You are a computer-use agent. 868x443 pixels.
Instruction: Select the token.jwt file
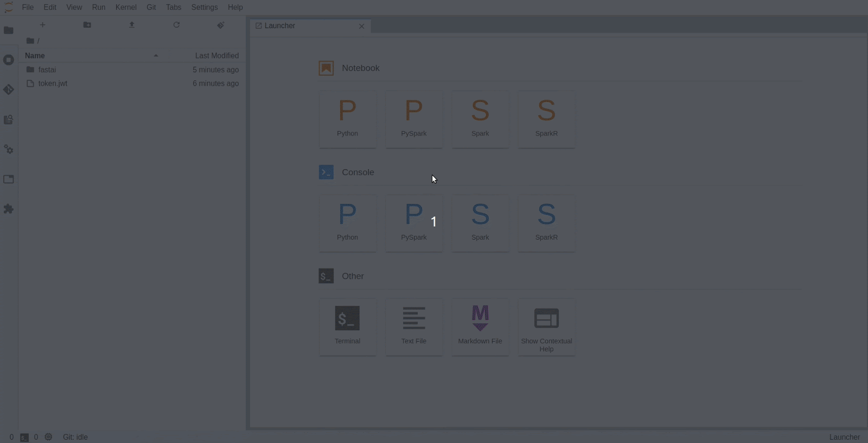(x=53, y=84)
